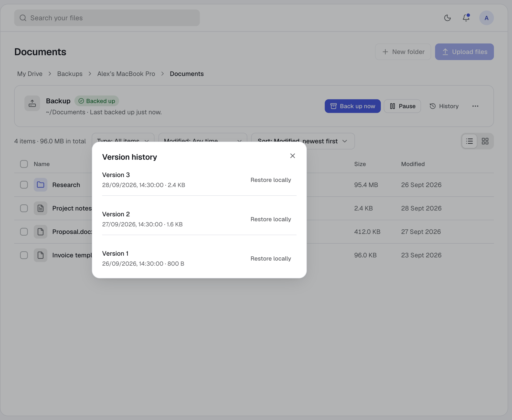This screenshot has width=512, height=420.
Task: Toggle dark mode moon icon
Action: (447, 18)
